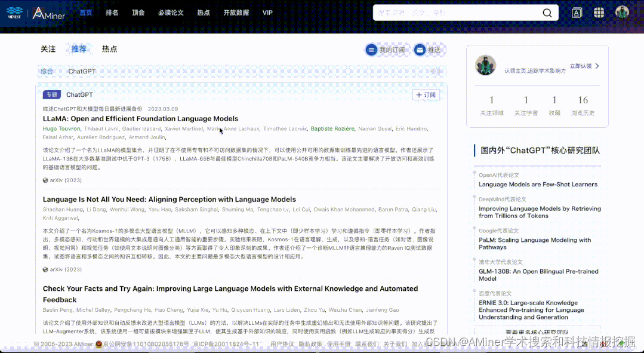Open the apps grid icon
This screenshot has height=353, width=644.
(599, 13)
